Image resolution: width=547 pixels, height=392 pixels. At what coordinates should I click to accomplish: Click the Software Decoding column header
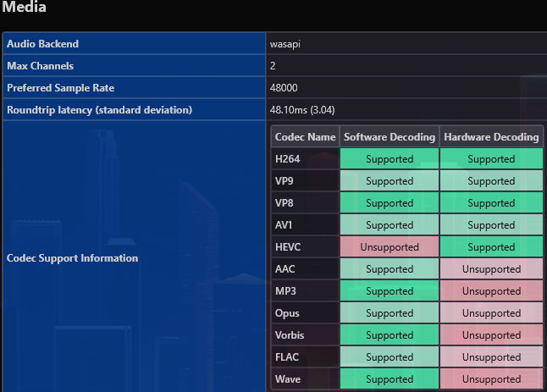(x=390, y=136)
